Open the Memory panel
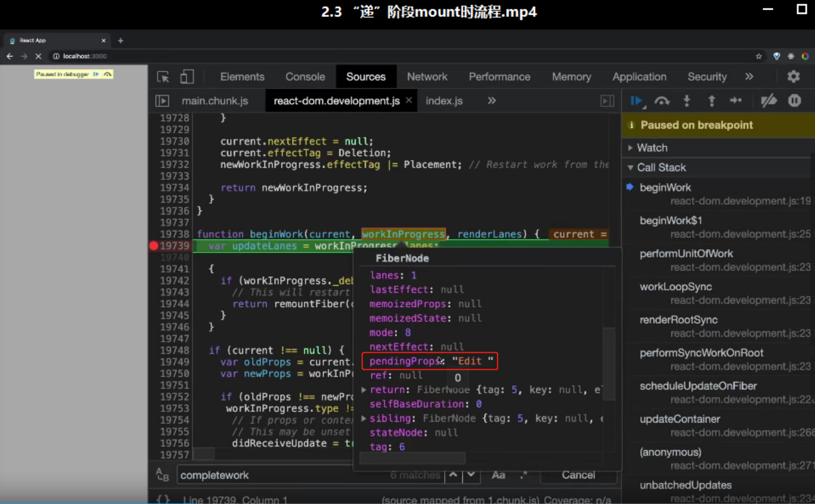Viewport: 815px width, 504px height. click(571, 77)
